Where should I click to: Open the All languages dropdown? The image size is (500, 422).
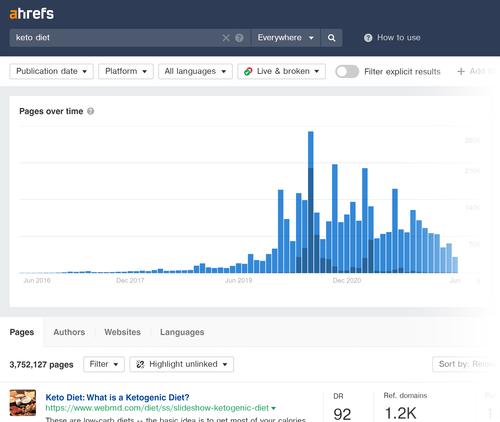195,71
